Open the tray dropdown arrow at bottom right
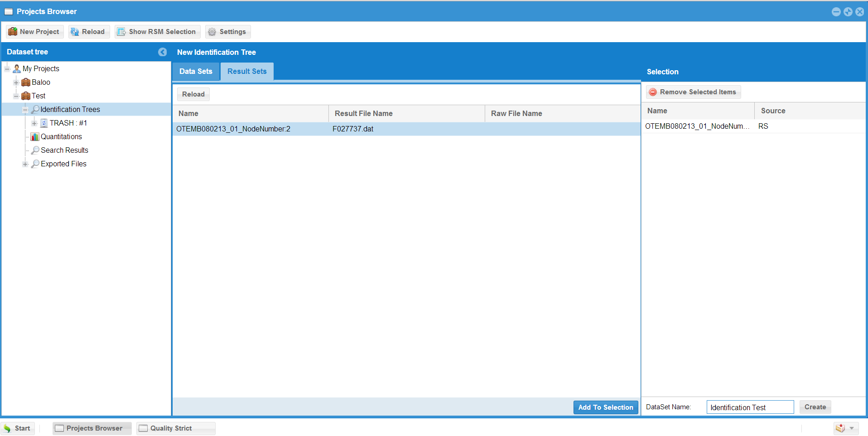The image size is (868, 436). coord(852,428)
